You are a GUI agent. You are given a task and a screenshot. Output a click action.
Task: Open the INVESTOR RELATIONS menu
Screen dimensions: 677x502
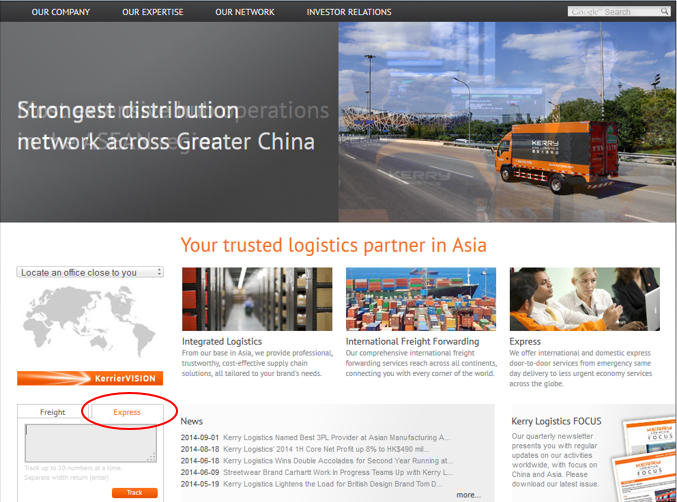click(349, 12)
